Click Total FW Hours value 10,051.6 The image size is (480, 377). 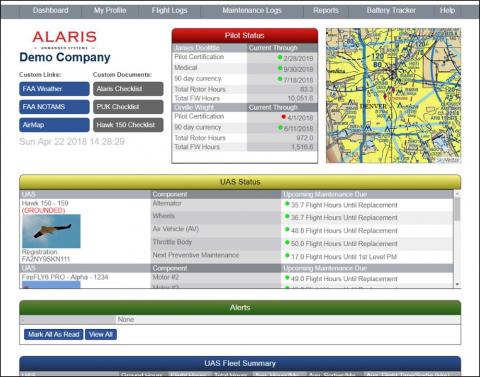(x=300, y=98)
